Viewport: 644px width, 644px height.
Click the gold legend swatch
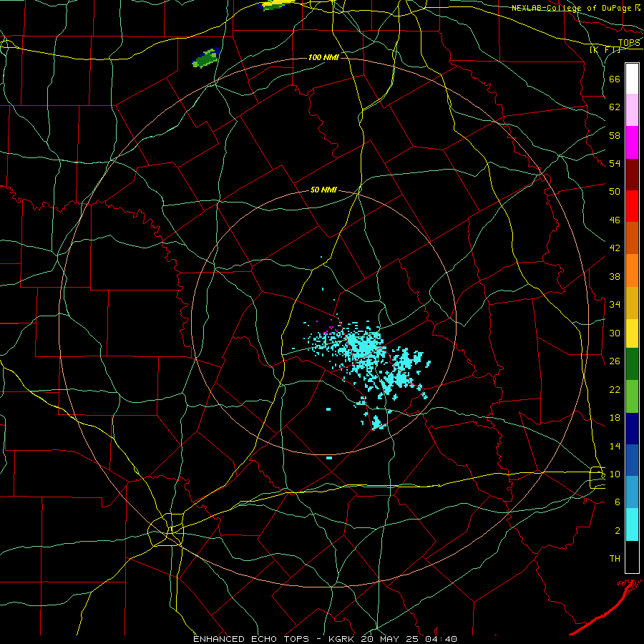pyautogui.click(x=632, y=303)
